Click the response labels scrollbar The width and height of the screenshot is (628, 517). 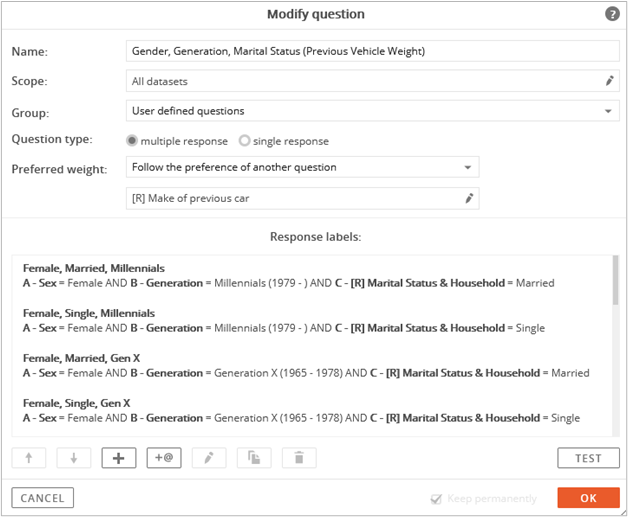pos(616,280)
